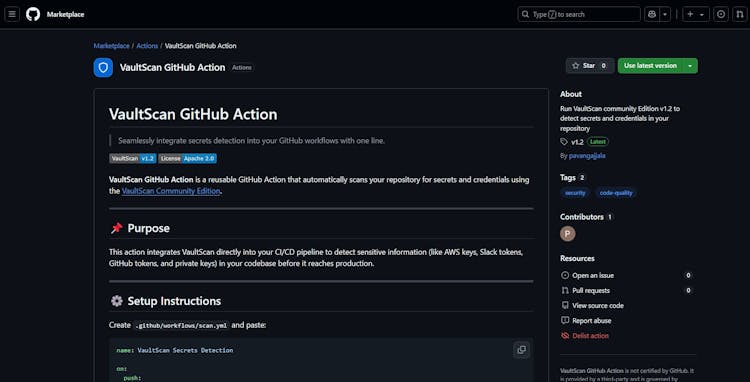Click the License Apache 2.0 badge
This screenshot has width=750, height=382.
(x=188, y=158)
